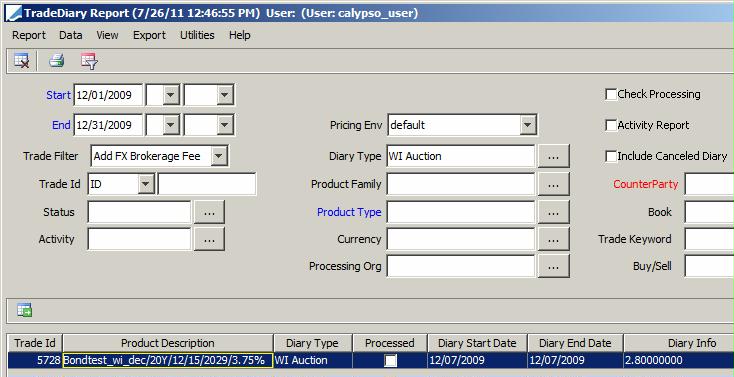Open the Utilities menu

pos(197,35)
